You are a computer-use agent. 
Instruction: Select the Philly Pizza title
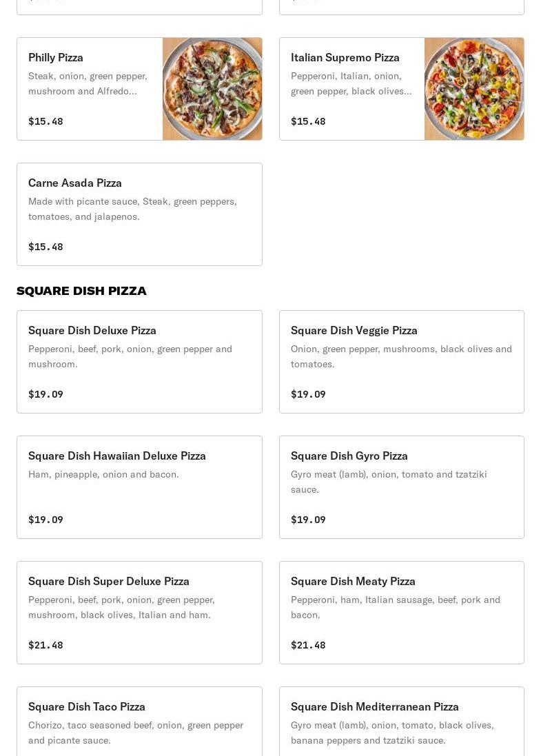pyautogui.click(x=56, y=57)
